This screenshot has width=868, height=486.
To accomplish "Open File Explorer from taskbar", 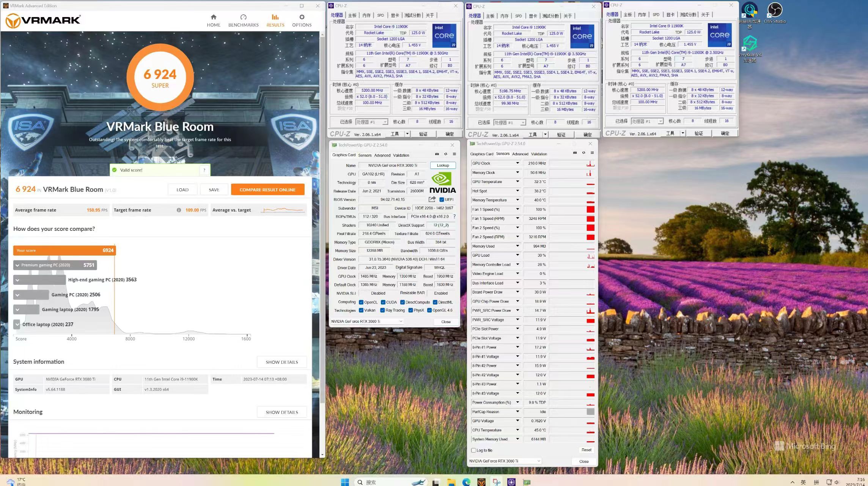I will click(x=451, y=482).
